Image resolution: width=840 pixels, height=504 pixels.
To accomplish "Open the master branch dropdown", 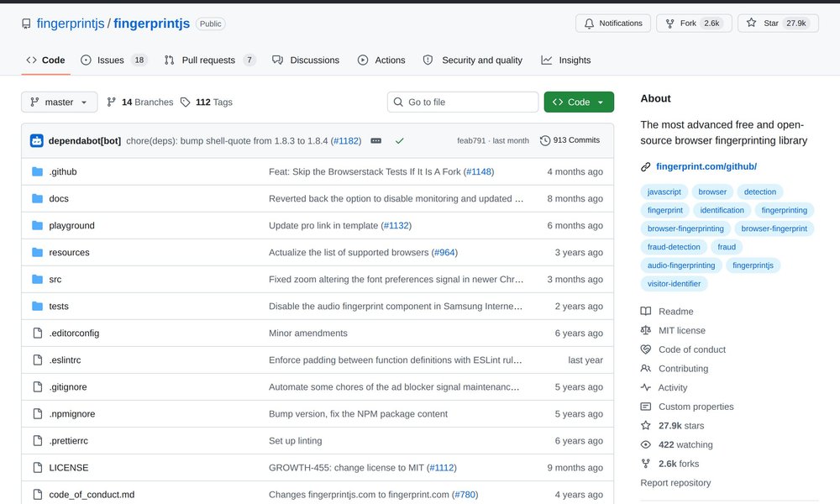I will coord(60,102).
